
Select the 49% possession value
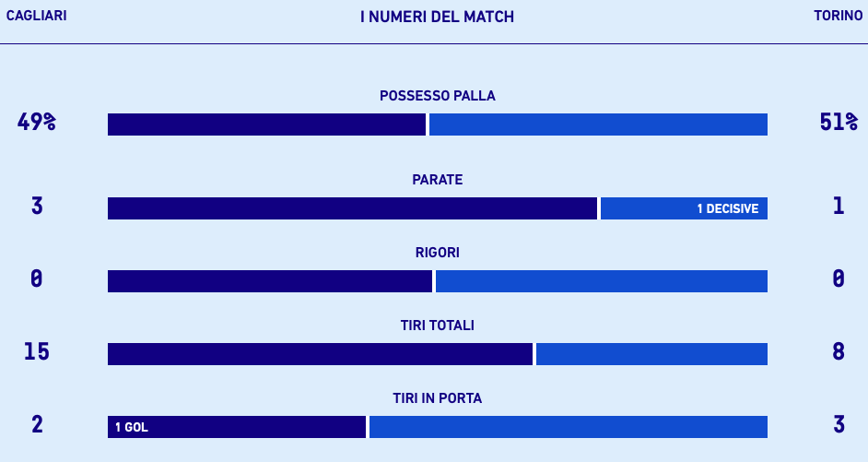(37, 122)
